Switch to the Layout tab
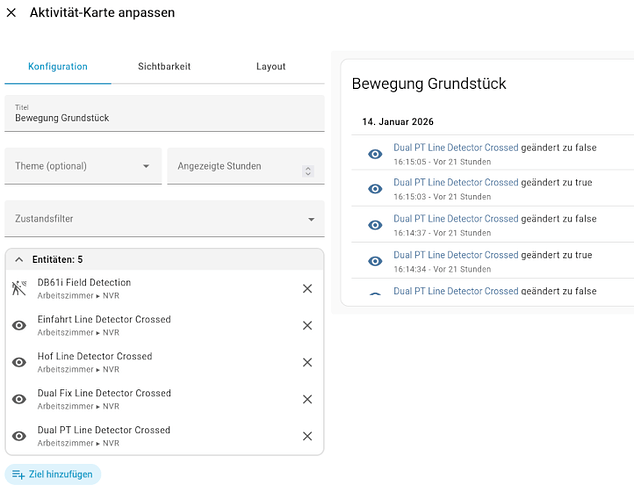 [x=271, y=66]
